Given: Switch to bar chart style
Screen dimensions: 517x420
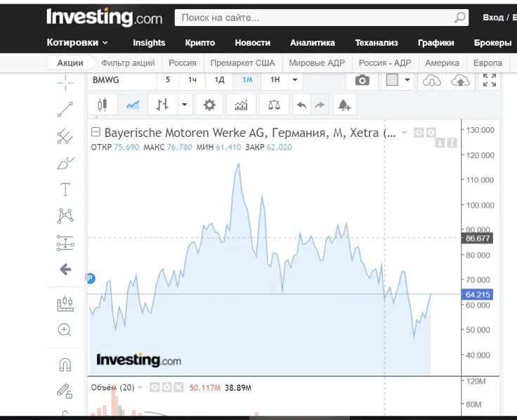Looking at the screenshot, I should (x=162, y=105).
